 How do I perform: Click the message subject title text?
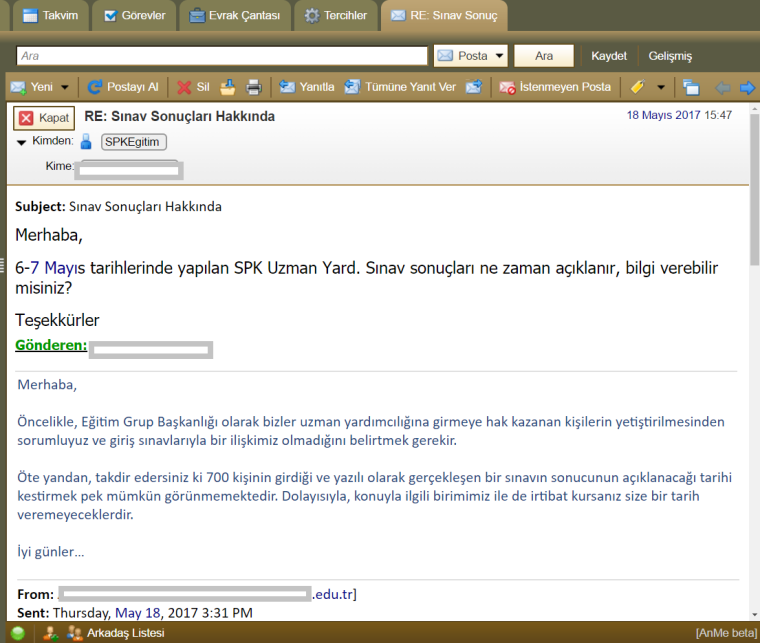pos(179,116)
